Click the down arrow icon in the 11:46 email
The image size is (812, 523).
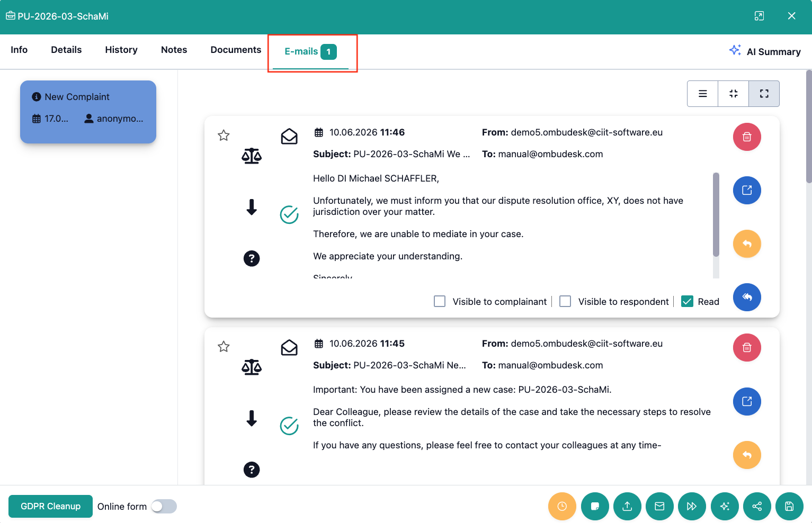click(x=252, y=207)
